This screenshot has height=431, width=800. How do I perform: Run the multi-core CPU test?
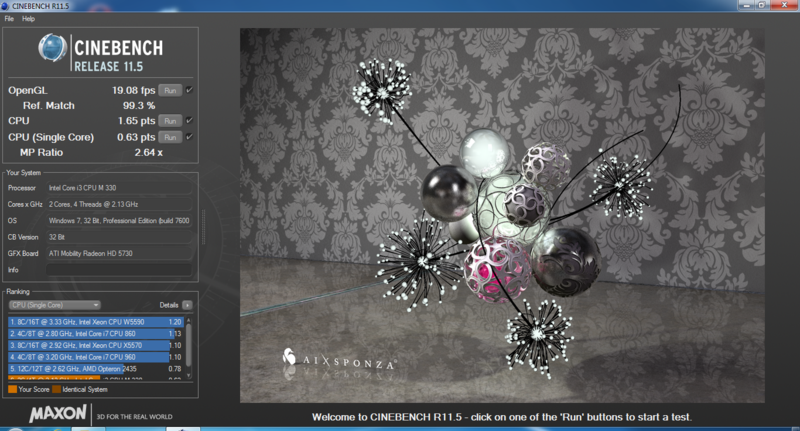pos(170,121)
